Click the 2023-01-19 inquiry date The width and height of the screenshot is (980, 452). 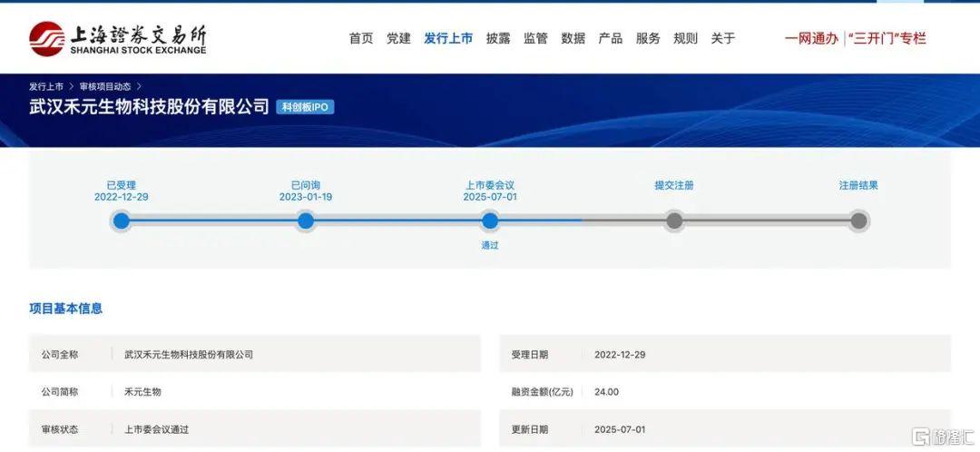(x=306, y=197)
